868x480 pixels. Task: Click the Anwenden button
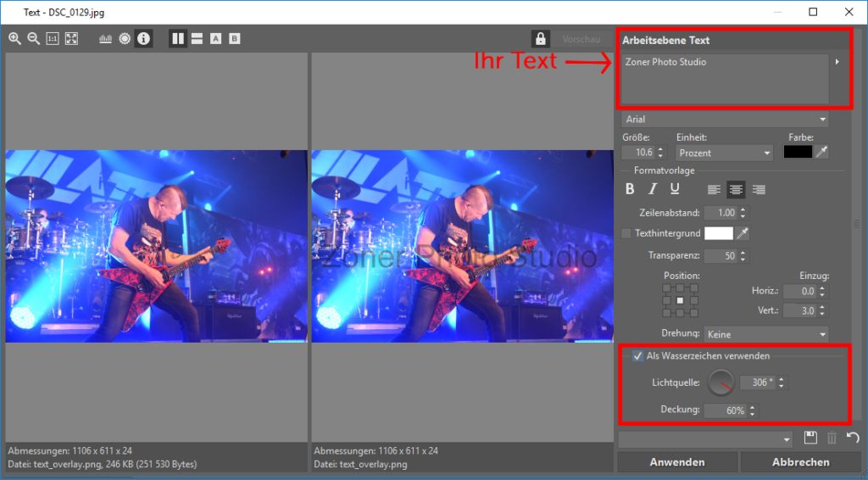(677, 462)
